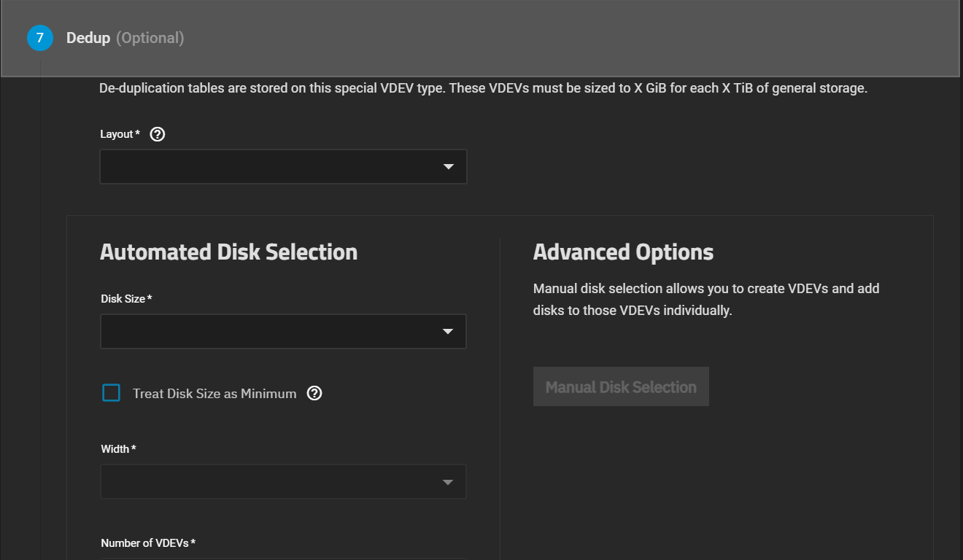Viewport: 963px width, 560px height.
Task: Click the 'Treat Disk Size as Minimum' label text
Action: [214, 394]
